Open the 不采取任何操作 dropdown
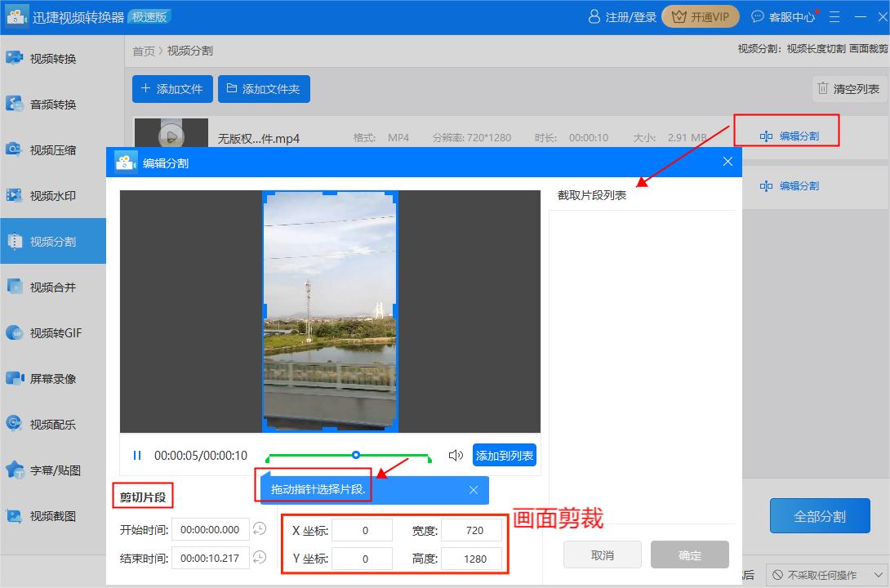890x588 pixels. pos(825,574)
